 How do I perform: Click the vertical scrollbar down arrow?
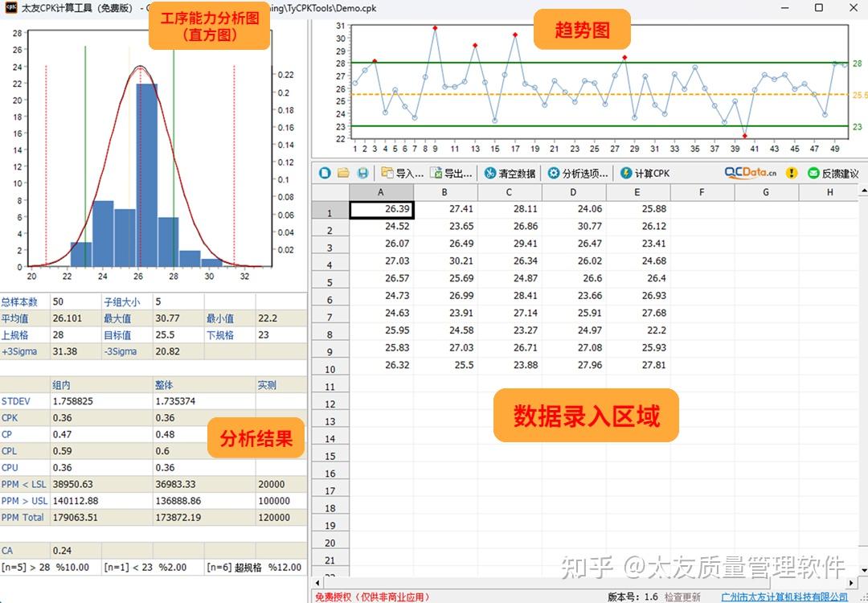863,568
